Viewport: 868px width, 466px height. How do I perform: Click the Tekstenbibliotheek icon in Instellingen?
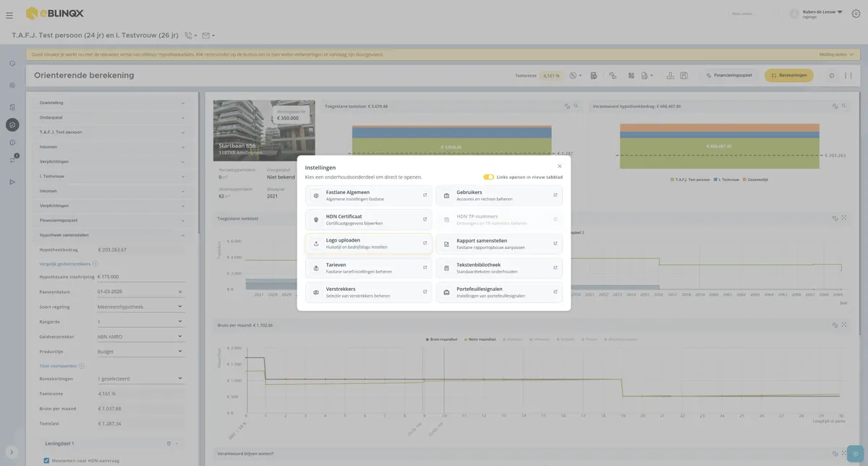coord(446,268)
